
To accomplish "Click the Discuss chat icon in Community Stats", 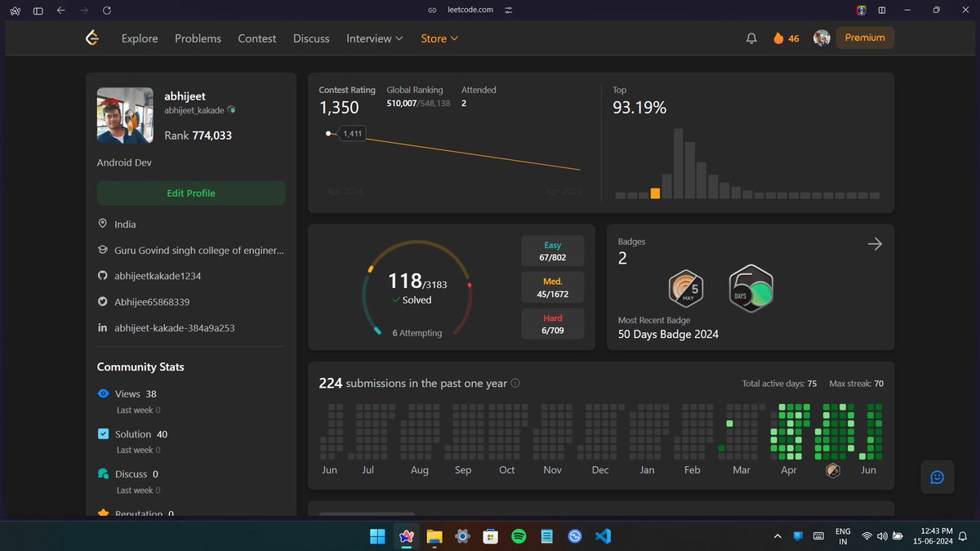I will click(x=103, y=473).
